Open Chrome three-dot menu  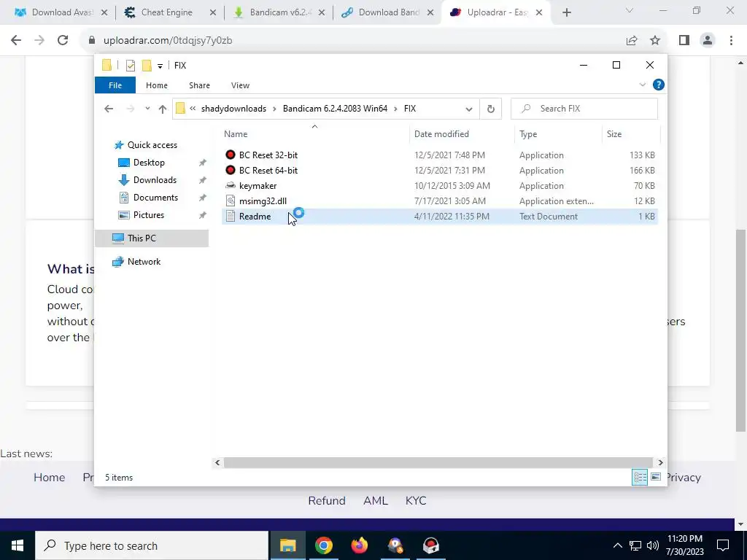tap(731, 41)
